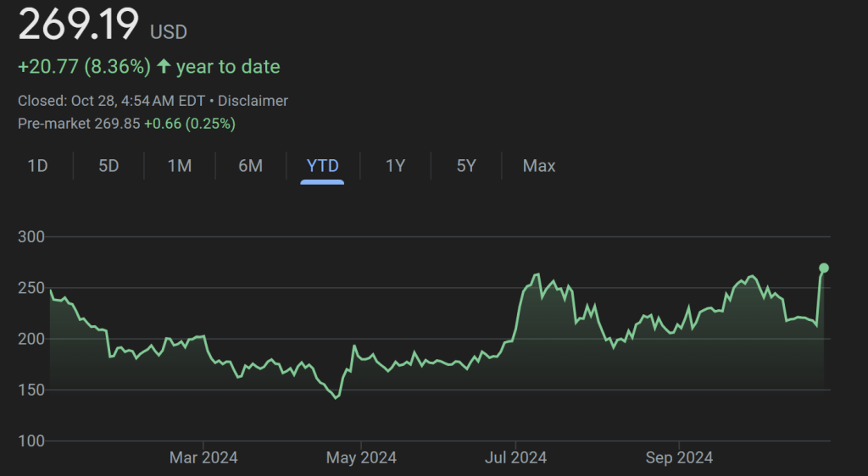The width and height of the screenshot is (868, 476).
Task: Click the Pre-market 269.85 price text
Action: (x=79, y=124)
